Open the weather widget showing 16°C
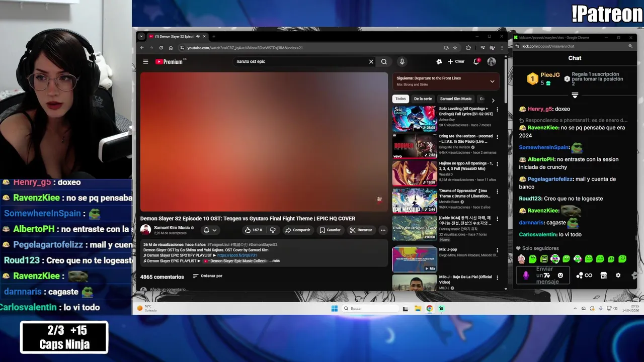The height and width of the screenshot is (362, 644). (147, 308)
